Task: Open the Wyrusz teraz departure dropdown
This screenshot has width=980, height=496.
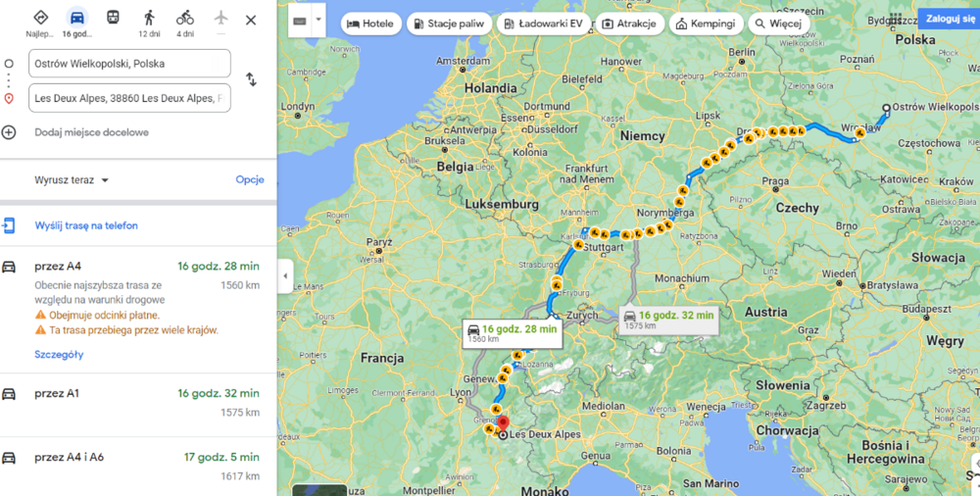Action: point(72,180)
